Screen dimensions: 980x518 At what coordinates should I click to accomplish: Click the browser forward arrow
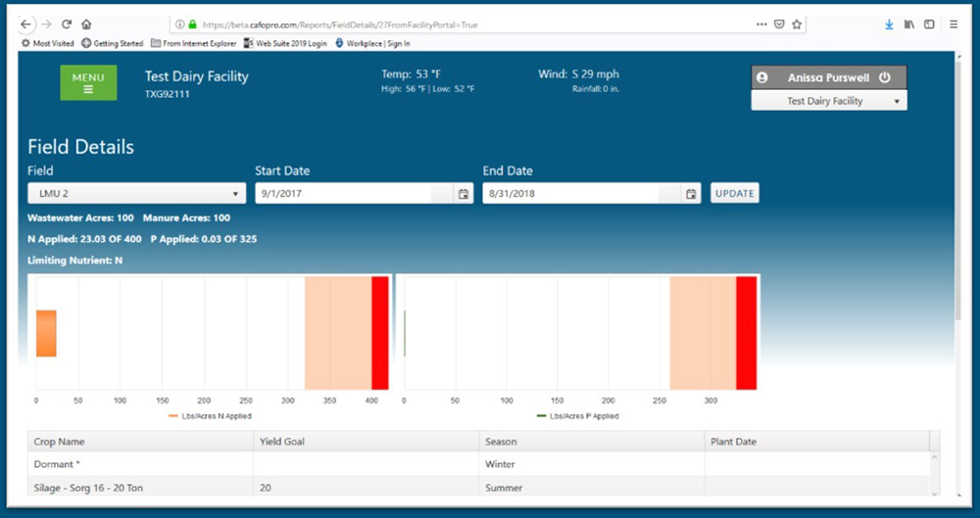tap(46, 24)
